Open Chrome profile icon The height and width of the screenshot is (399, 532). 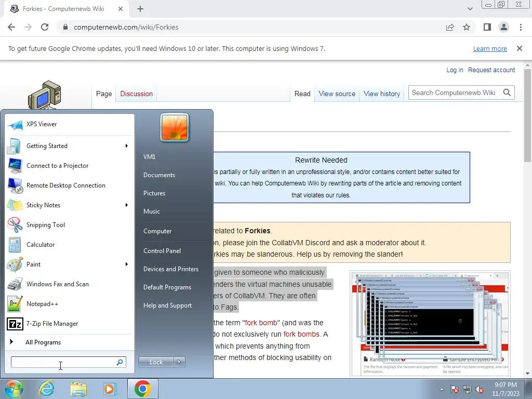click(504, 27)
